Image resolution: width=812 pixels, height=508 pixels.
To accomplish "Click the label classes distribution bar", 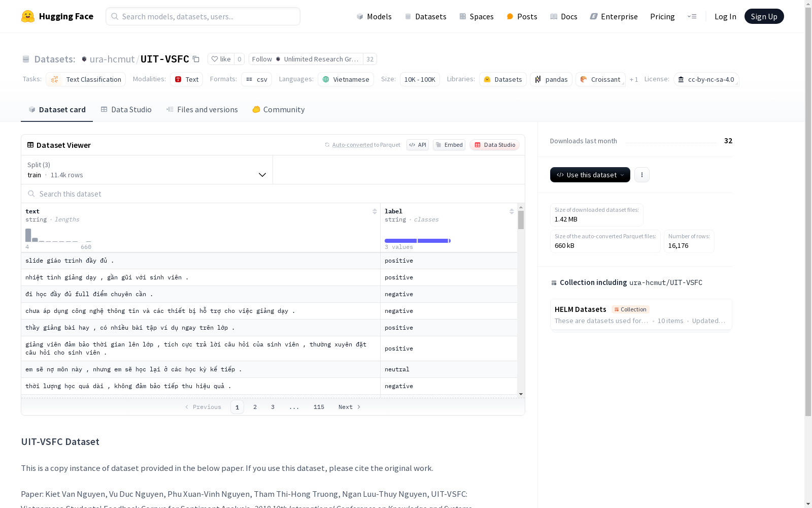I will (x=418, y=241).
